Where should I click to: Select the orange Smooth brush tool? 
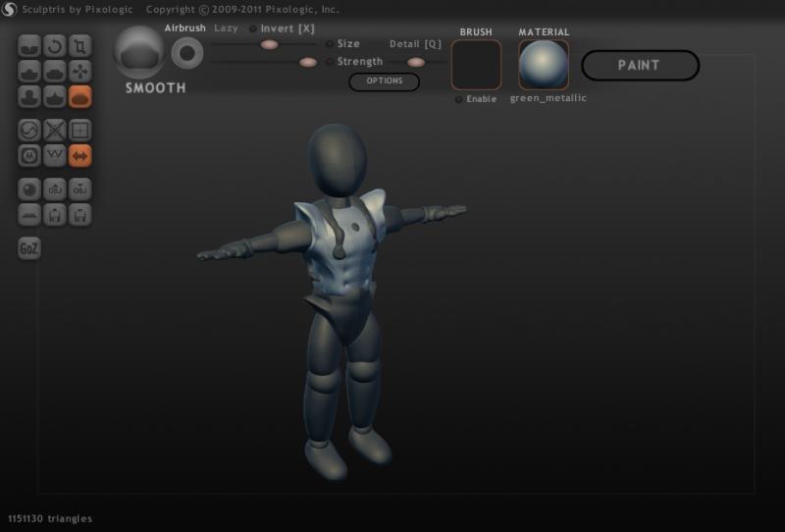coord(80,96)
